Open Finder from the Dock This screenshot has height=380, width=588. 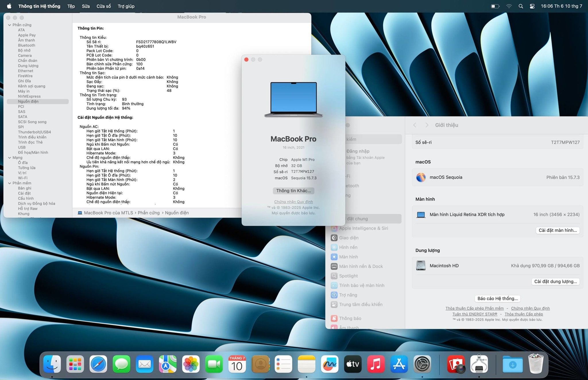(x=52, y=364)
